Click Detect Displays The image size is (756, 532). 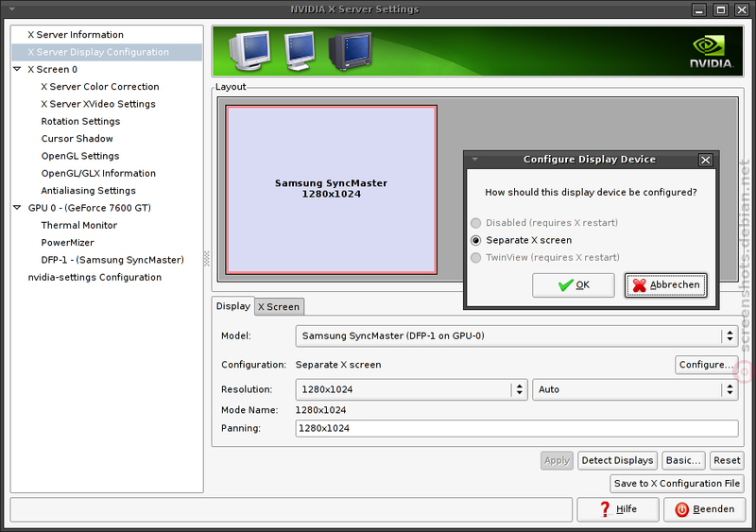point(617,460)
